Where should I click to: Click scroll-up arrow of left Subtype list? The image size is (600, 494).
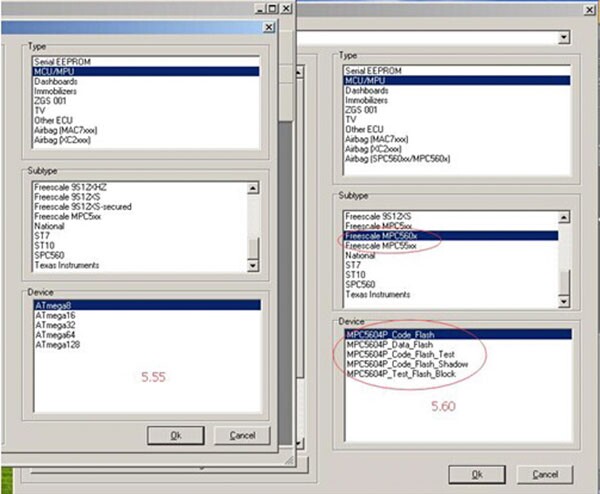tap(252, 187)
